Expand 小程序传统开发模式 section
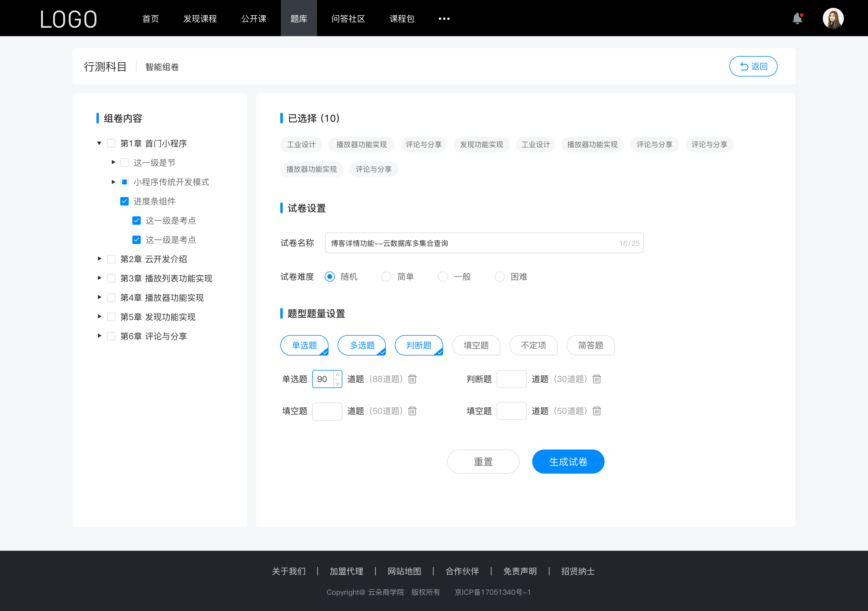The width and height of the screenshot is (868, 611). (112, 182)
